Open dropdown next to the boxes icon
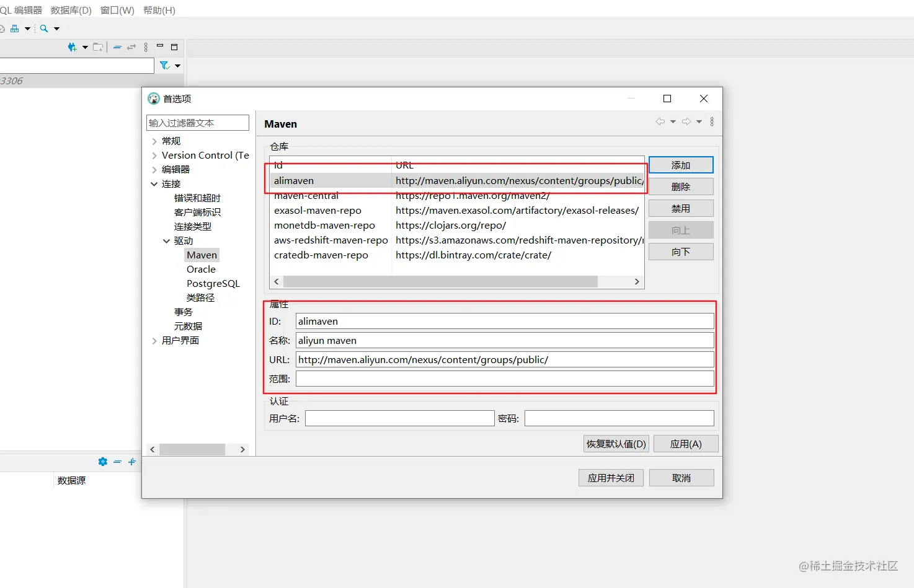Image resolution: width=914 pixels, height=588 pixels. tap(27, 29)
